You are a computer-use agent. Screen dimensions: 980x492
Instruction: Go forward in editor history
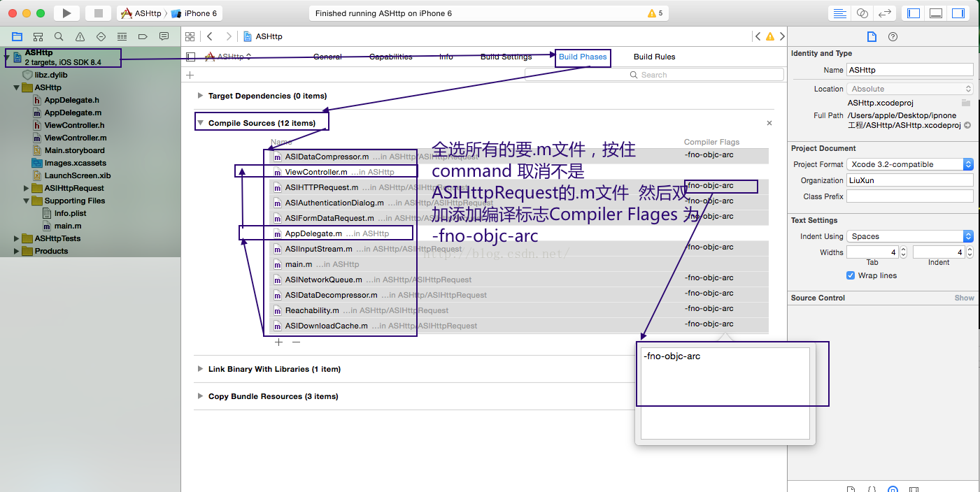[229, 36]
